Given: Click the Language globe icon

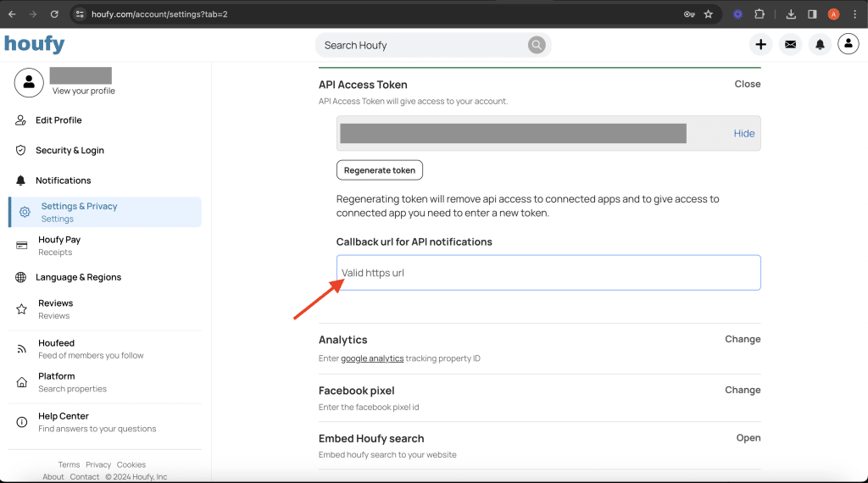Looking at the screenshot, I should tap(20, 277).
